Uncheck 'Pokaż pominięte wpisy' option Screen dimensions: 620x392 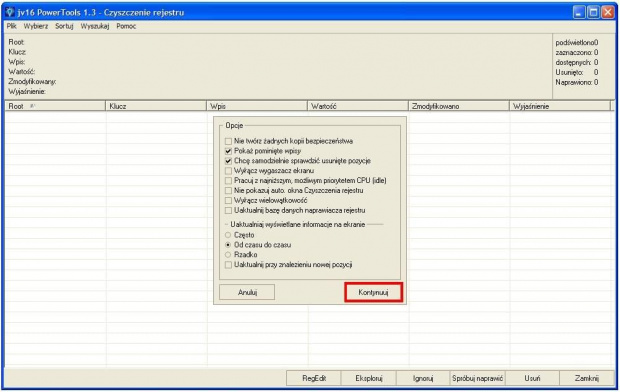tap(228, 151)
